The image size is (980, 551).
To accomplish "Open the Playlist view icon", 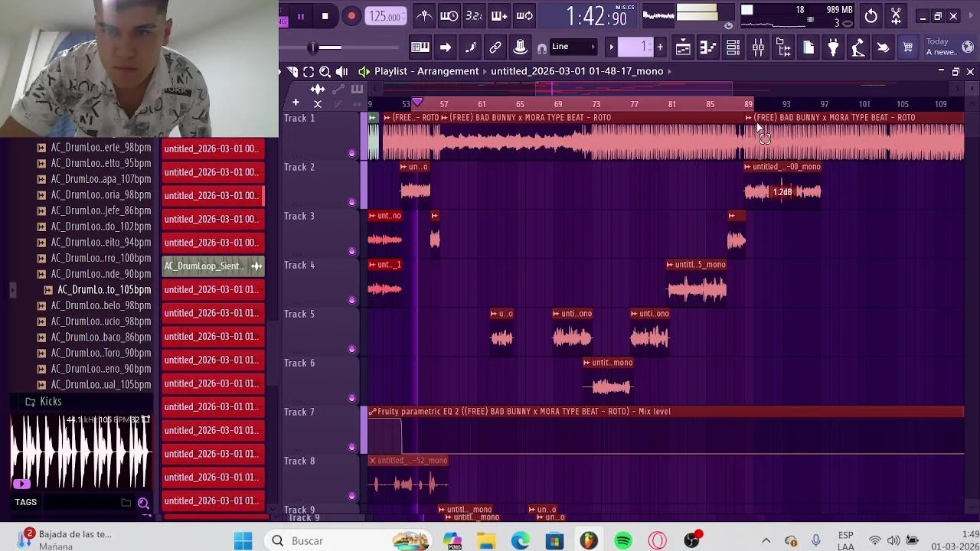I will (x=683, y=47).
